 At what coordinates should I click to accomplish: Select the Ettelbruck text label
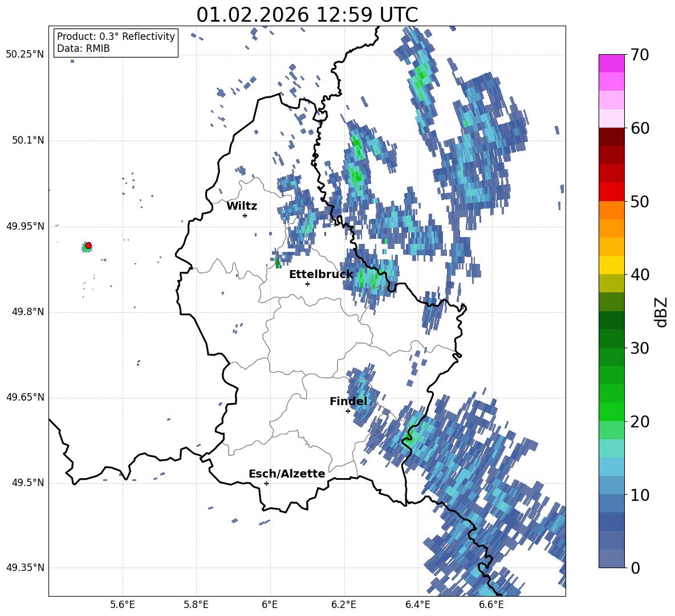tap(320, 274)
